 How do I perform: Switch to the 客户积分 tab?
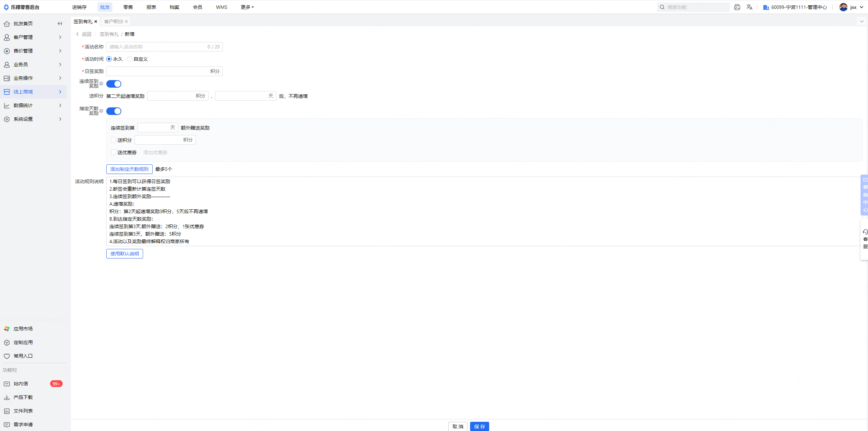coord(113,21)
